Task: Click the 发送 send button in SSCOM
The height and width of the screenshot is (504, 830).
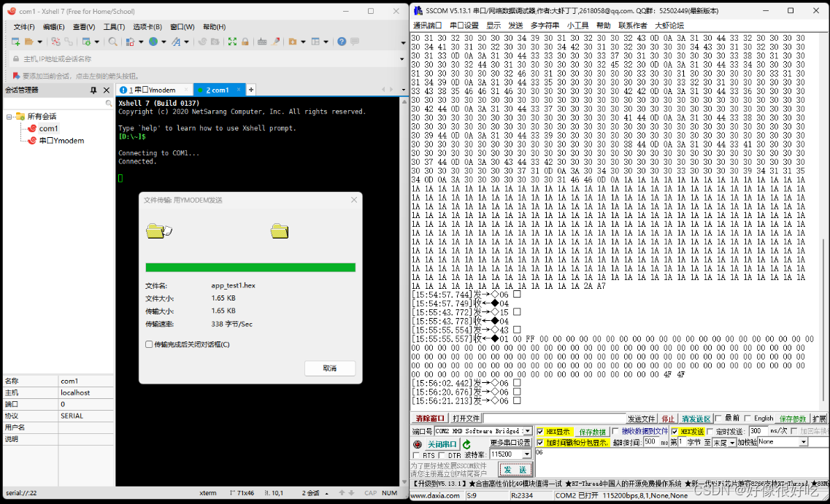Action: point(515,470)
